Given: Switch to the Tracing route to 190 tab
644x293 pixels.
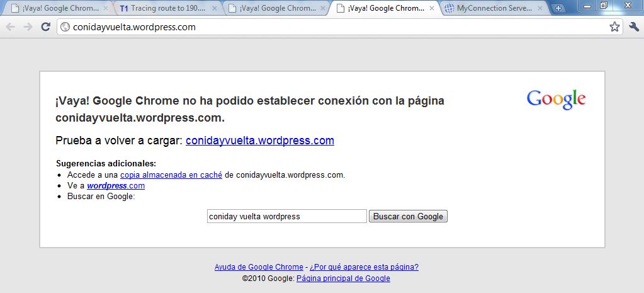Looking at the screenshot, I should coord(167,8).
